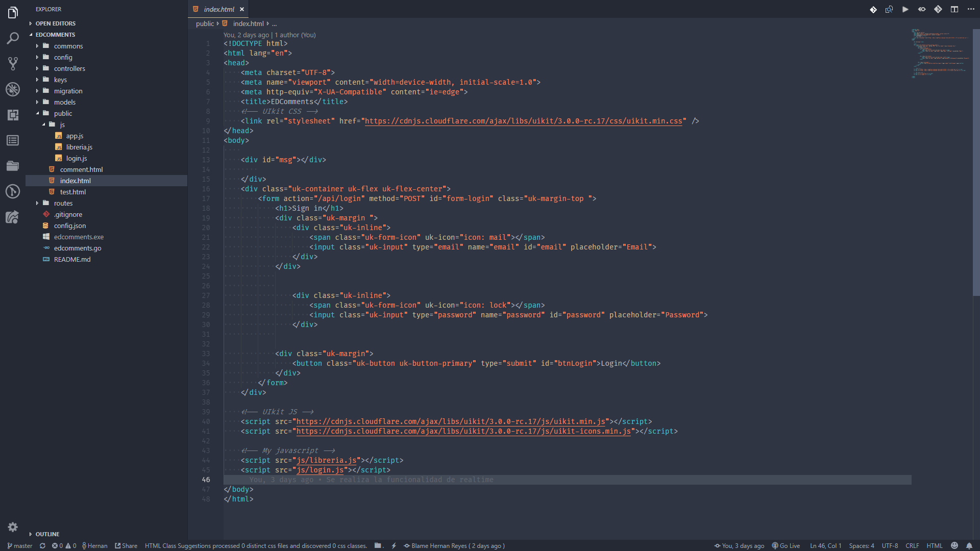Screen dimensions: 980x551
Task: Click the editor vertical scrollbar
Action: [976, 163]
